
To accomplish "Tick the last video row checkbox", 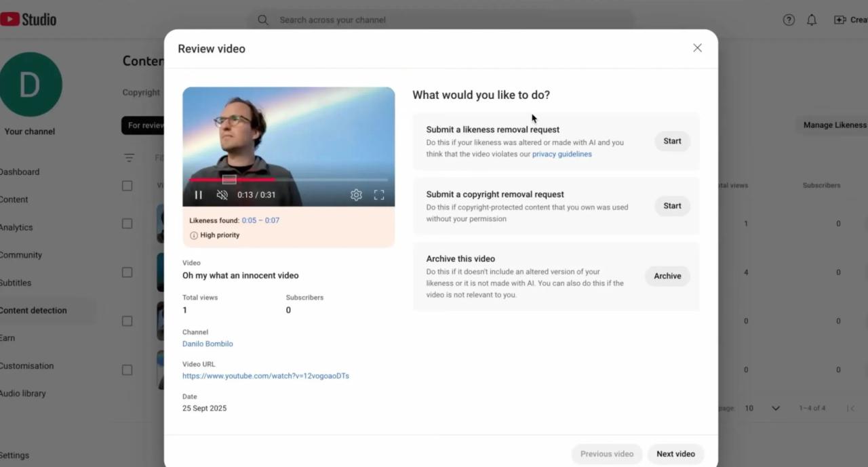I will pos(127,370).
